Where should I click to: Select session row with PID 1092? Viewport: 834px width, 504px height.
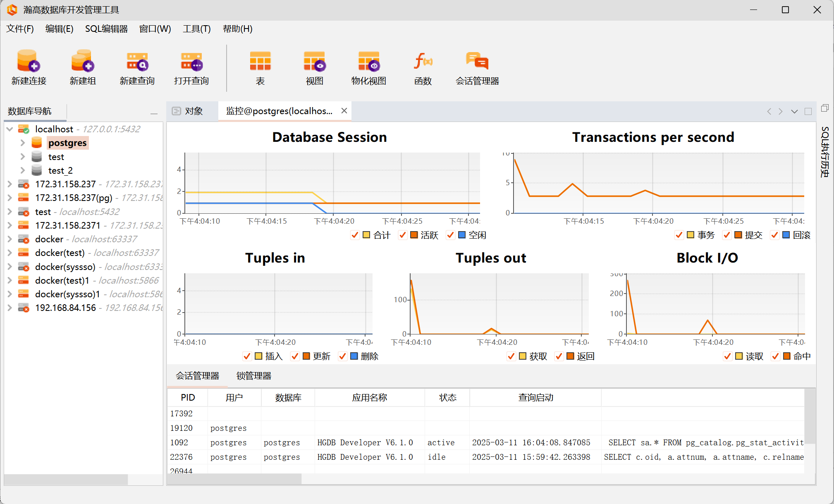[x=486, y=442]
